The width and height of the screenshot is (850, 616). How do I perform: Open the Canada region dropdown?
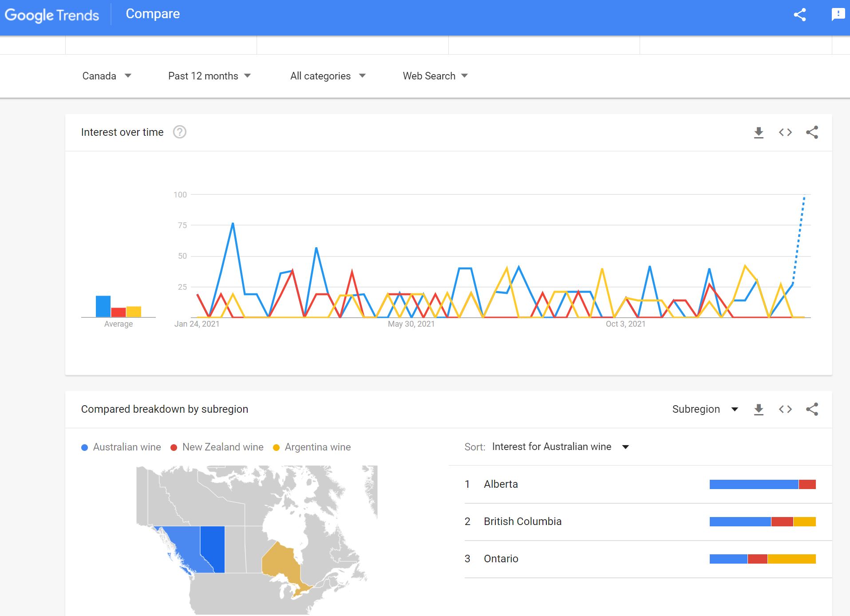[107, 76]
